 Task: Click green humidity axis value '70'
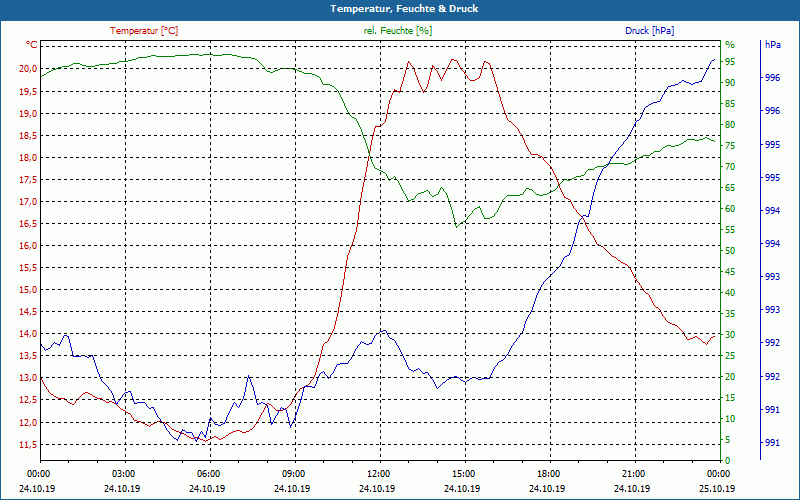point(730,167)
